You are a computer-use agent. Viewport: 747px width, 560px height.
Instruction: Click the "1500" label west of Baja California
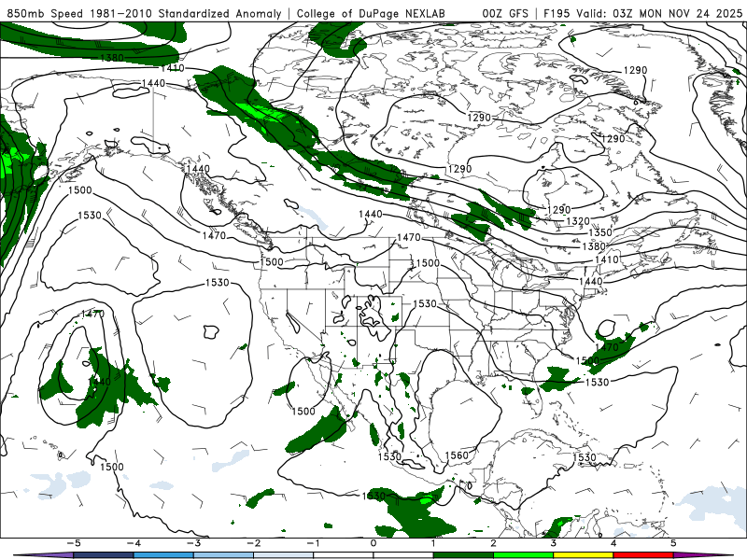click(x=303, y=411)
